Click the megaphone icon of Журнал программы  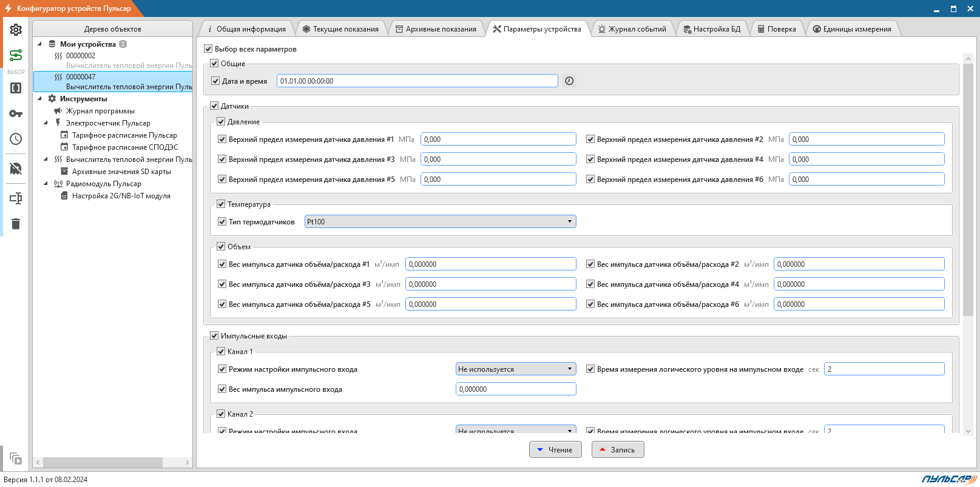pyautogui.click(x=58, y=110)
